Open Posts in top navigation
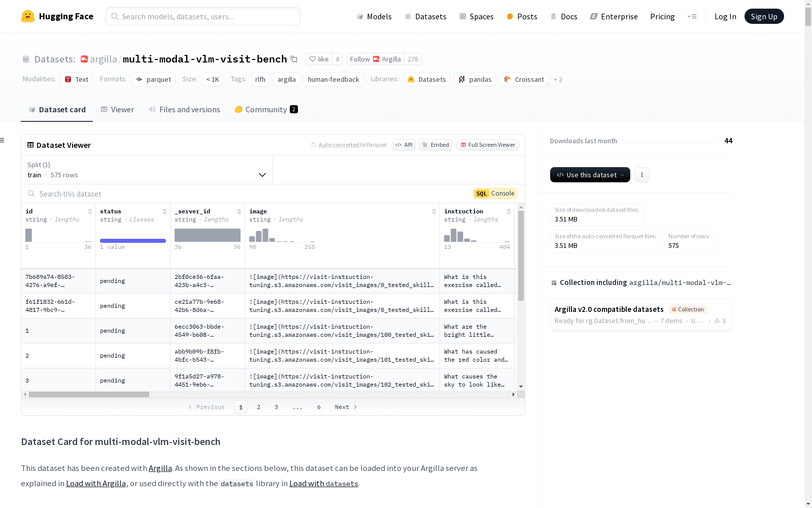 [522, 16]
